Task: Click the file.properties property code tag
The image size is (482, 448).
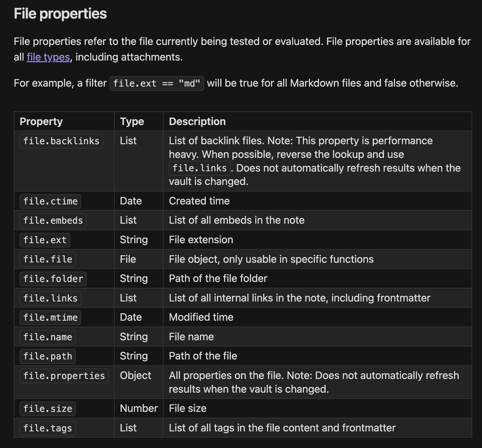Action: (64, 376)
